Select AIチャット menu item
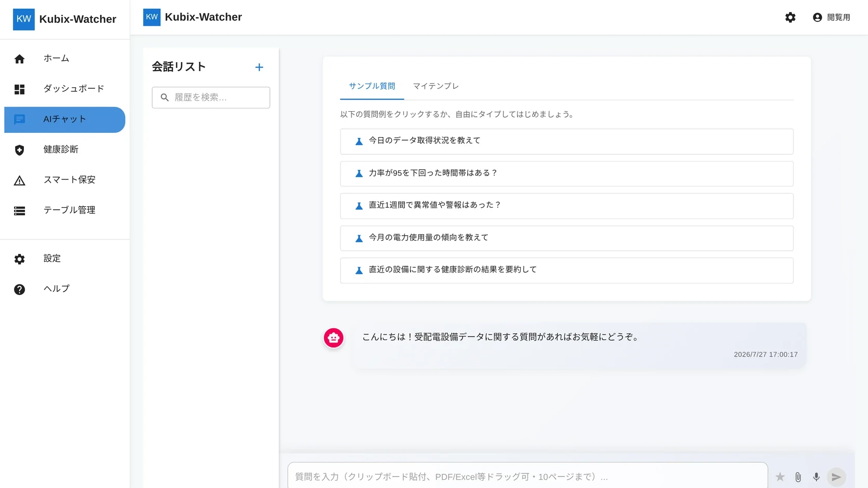 65,120
